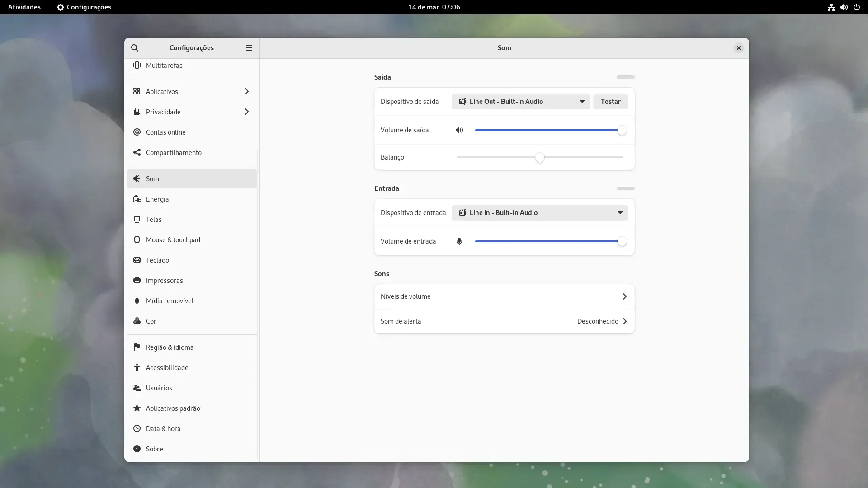
Task: Click the Região & idioma flag icon
Action: 137,347
